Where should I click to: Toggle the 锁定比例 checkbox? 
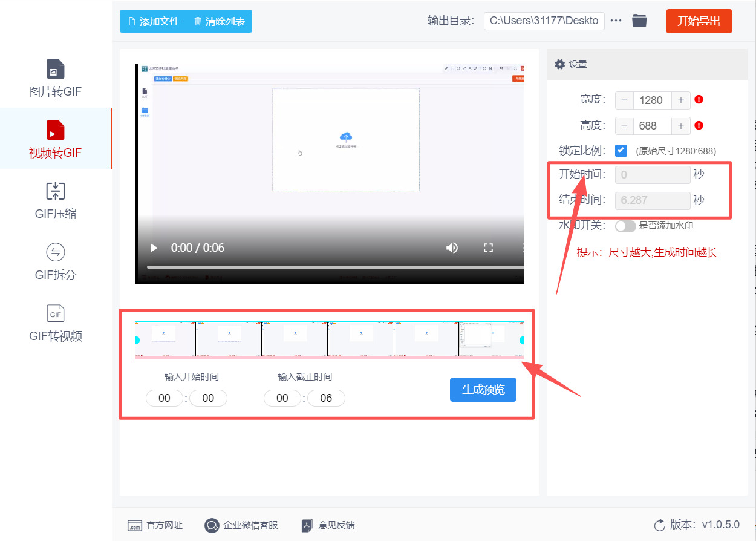[x=621, y=151]
